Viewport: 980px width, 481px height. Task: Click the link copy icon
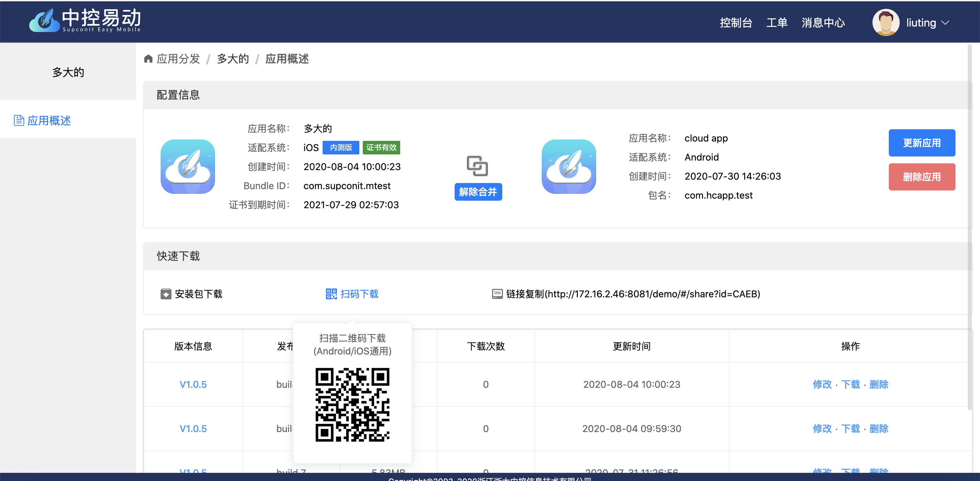tap(497, 294)
